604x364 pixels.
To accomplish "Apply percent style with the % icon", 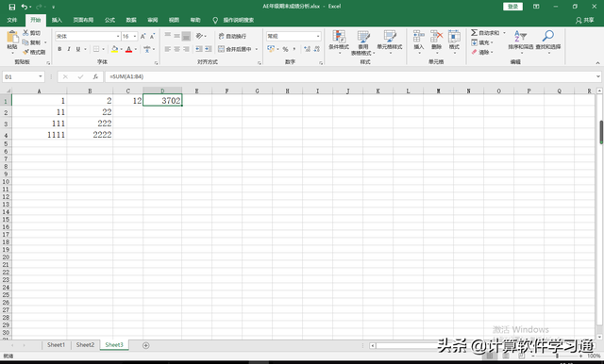I will pos(285,49).
